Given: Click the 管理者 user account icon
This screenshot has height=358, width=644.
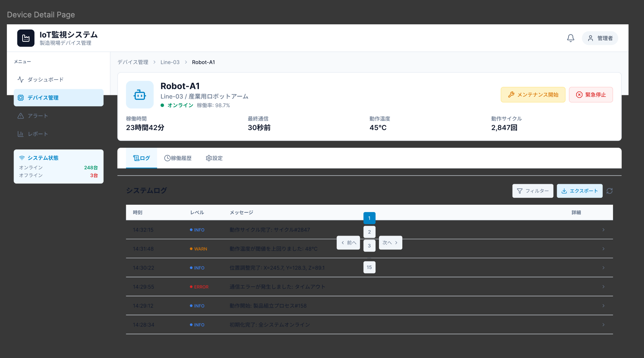Looking at the screenshot, I should [590, 38].
